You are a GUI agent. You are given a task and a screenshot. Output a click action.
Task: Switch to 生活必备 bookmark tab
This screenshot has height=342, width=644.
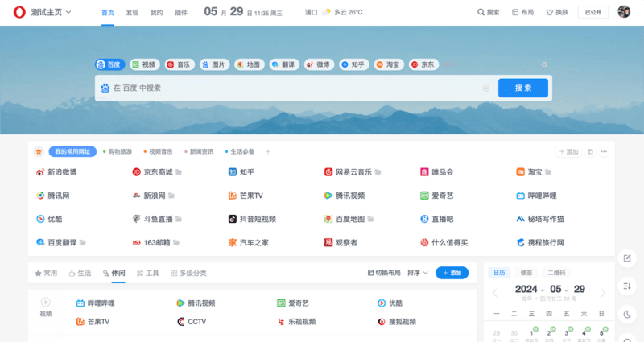[239, 151]
